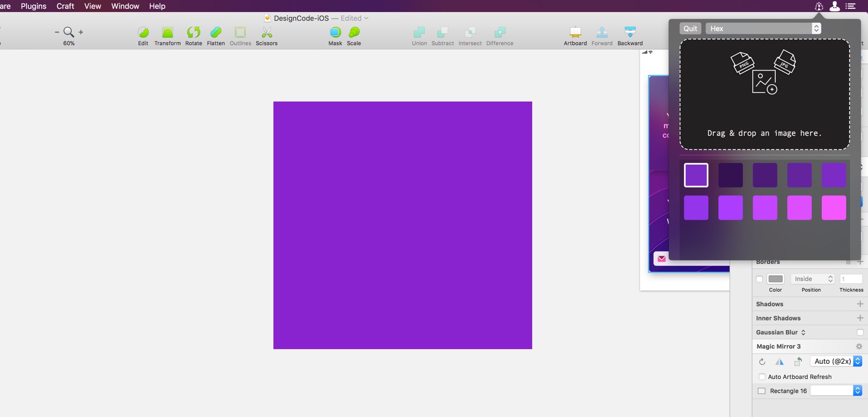Image resolution: width=868 pixels, height=417 pixels.
Task: Move layer Forward
Action: click(602, 33)
